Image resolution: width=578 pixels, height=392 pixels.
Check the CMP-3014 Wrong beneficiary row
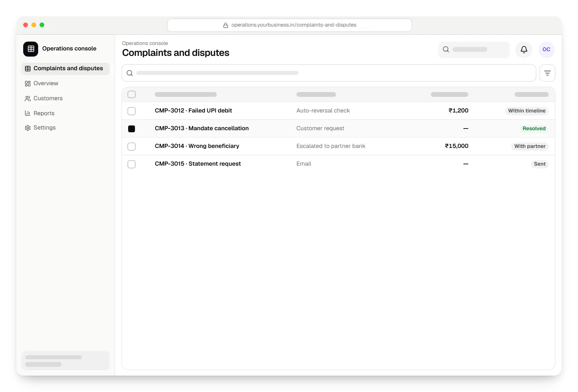tap(132, 147)
